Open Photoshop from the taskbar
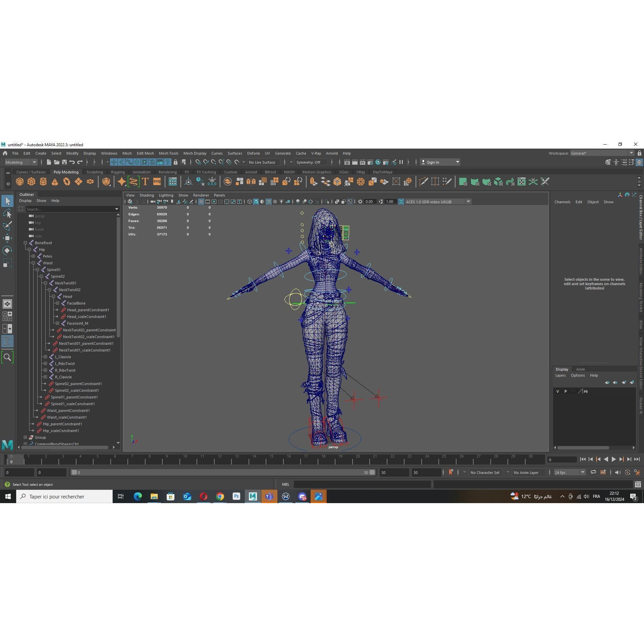 tap(236, 496)
